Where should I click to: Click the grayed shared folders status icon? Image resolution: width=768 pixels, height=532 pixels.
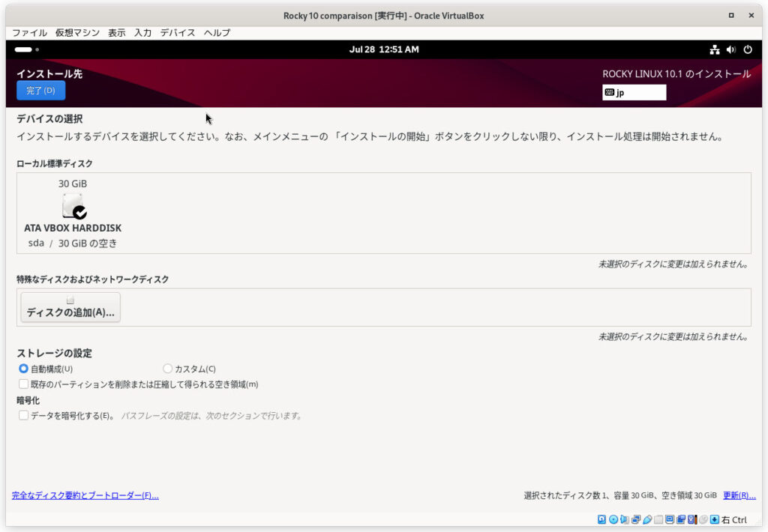[x=658, y=519]
